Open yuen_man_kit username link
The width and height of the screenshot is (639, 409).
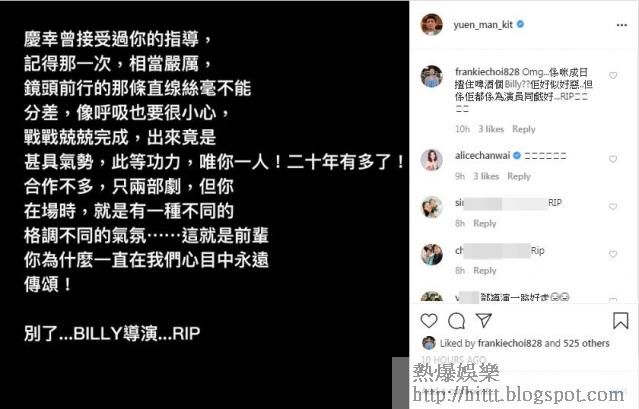pos(483,25)
